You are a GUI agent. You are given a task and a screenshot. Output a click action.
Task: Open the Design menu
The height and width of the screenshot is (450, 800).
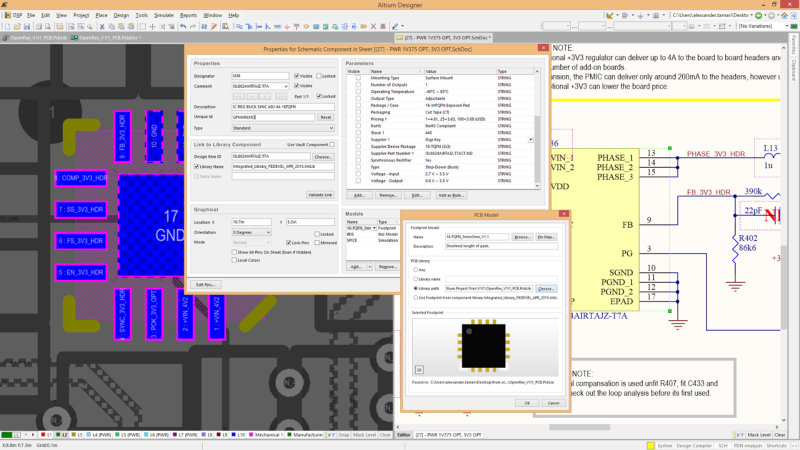click(x=121, y=15)
